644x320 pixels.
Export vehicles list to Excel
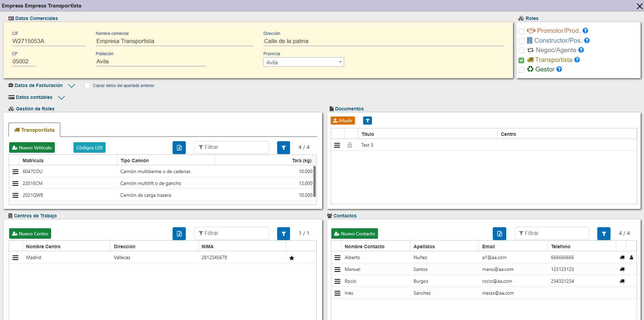click(179, 148)
